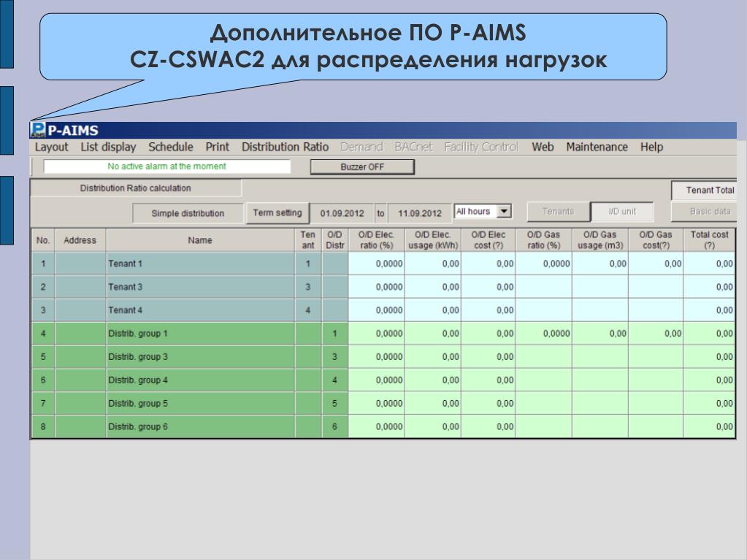The image size is (747, 560).
Task: Click the Tenants button
Action: click(x=558, y=212)
